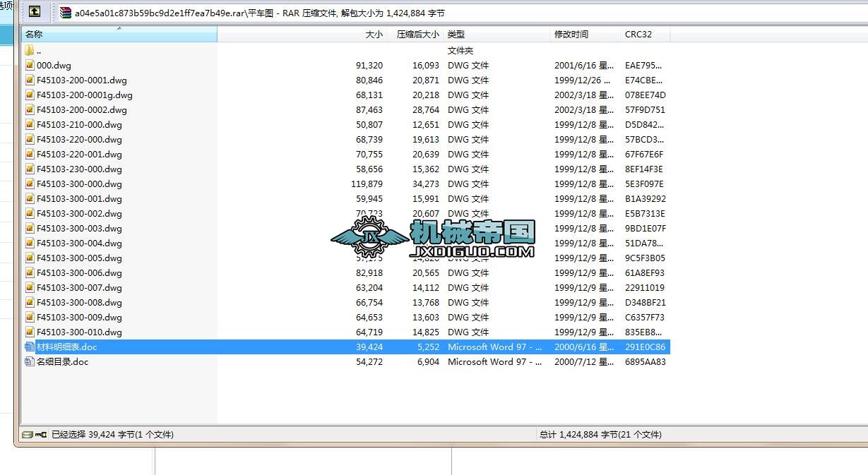
Task: Select the Word icon of 名细目录.doc
Action: (30, 361)
